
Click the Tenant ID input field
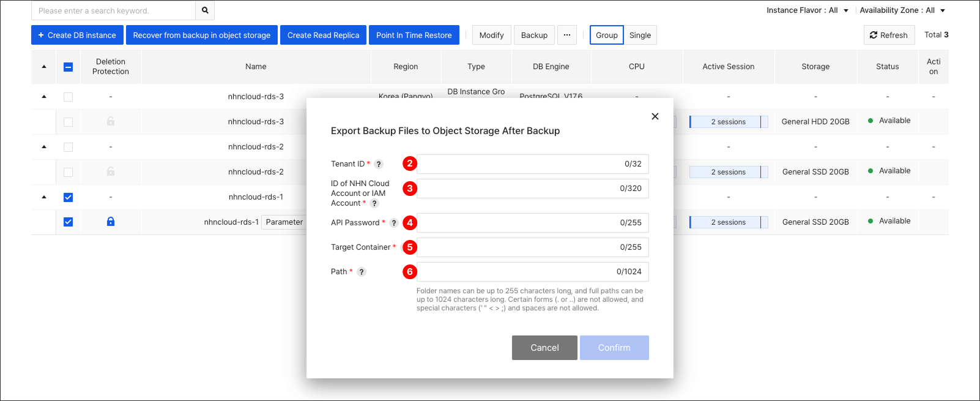tap(533, 164)
